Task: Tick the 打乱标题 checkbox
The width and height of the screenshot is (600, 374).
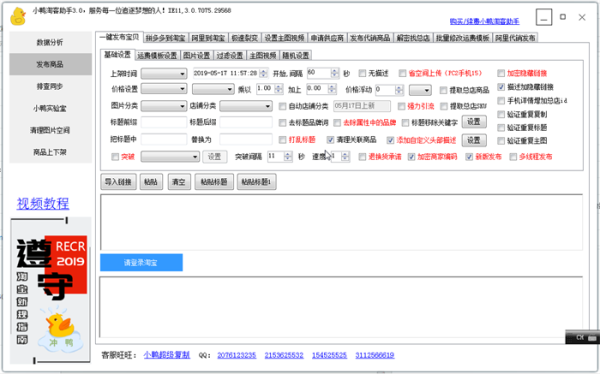Action: pyautogui.click(x=282, y=140)
